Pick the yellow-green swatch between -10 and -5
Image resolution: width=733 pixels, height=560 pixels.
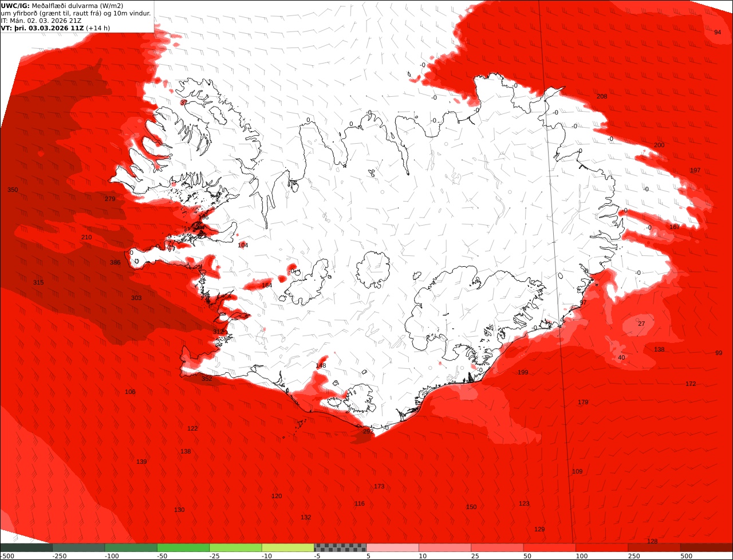click(288, 547)
